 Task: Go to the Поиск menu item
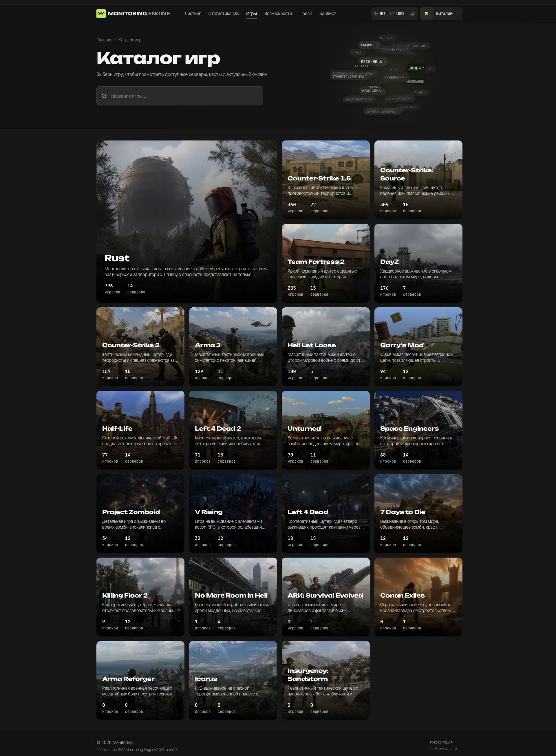click(306, 13)
